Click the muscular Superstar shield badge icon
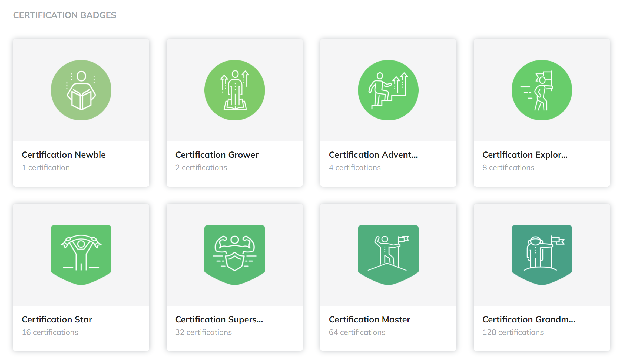The width and height of the screenshot is (623, 364). (234, 254)
